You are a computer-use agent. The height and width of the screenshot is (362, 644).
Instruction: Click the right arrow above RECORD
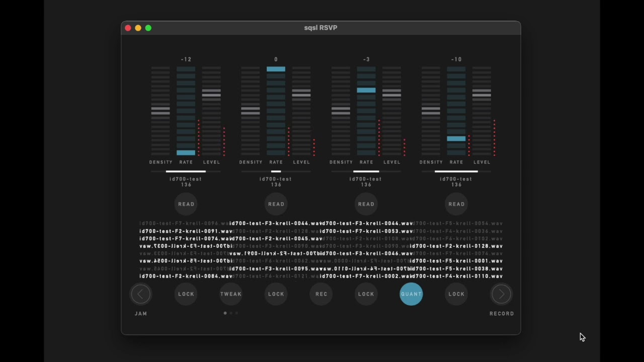tap(502, 294)
